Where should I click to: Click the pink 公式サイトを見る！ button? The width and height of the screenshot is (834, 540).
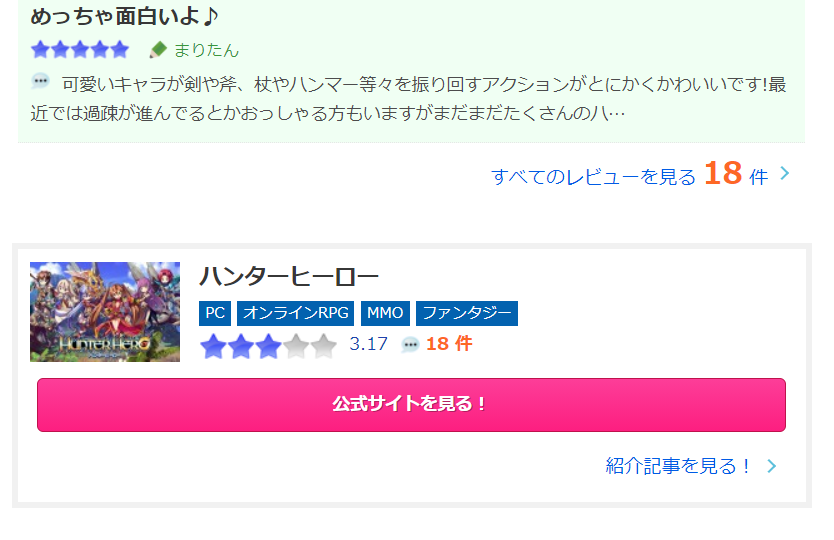click(x=411, y=405)
